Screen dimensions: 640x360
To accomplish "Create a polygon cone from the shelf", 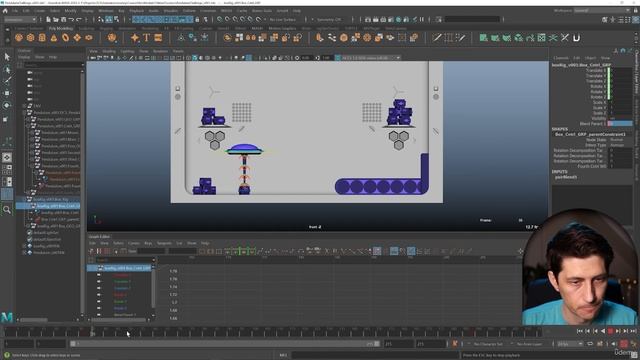I will click(53, 38).
